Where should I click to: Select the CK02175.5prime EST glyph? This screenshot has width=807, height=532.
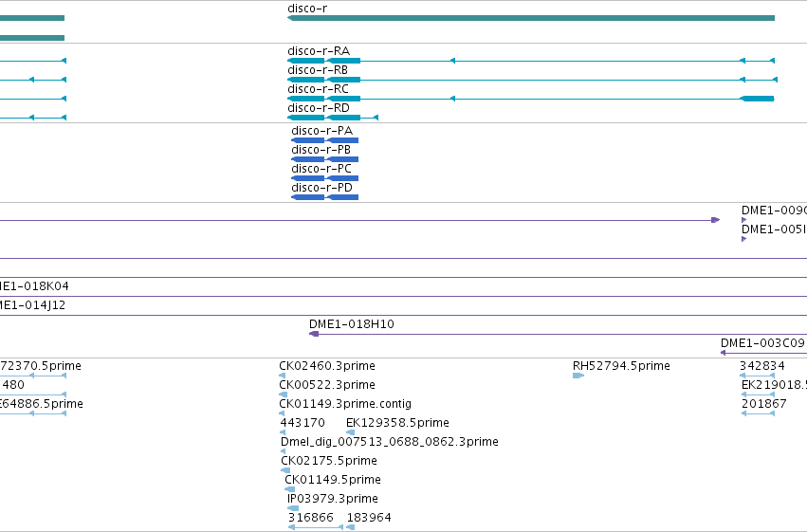click(x=285, y=470)
